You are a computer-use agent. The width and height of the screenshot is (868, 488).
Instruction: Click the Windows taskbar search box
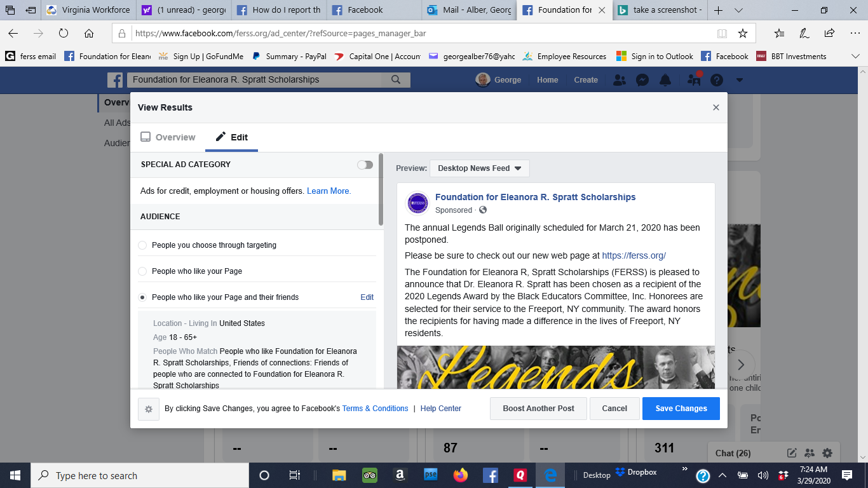coord(140,475)
